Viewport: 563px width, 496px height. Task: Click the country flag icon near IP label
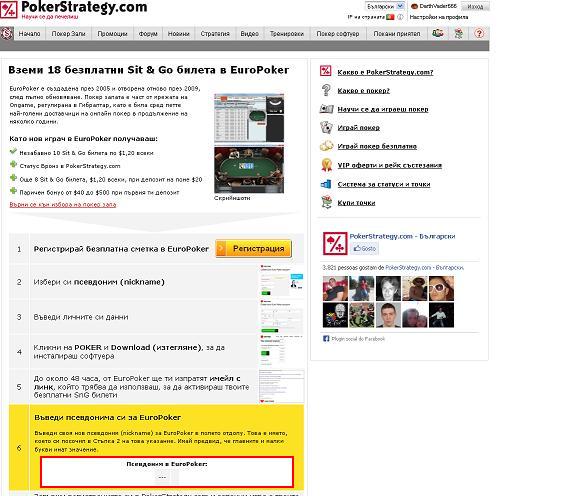tap(390, 17)
